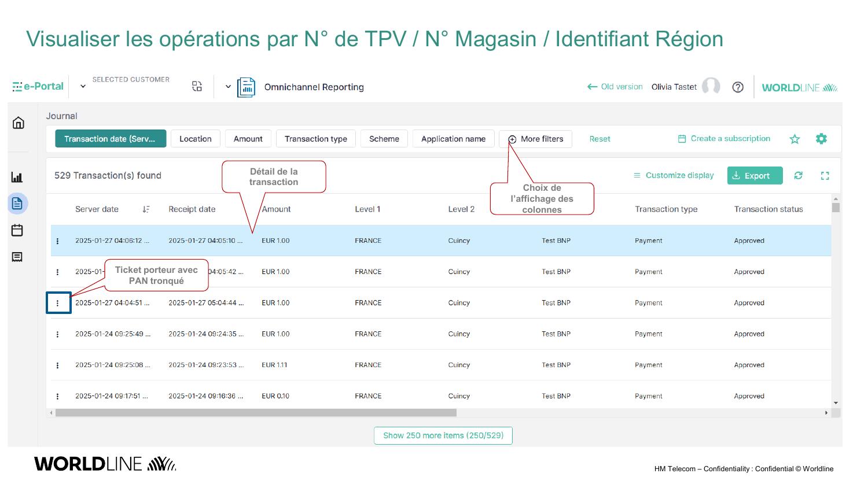Expand the Selected Customer dropdown
This screenshot has width=868, height=488.
83,86
